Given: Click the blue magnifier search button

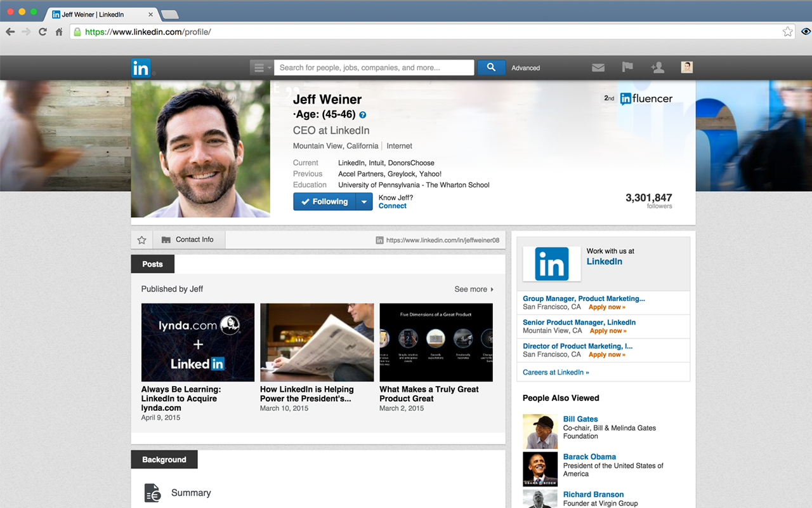Looking at the screenshot, I should pos(491,67).
